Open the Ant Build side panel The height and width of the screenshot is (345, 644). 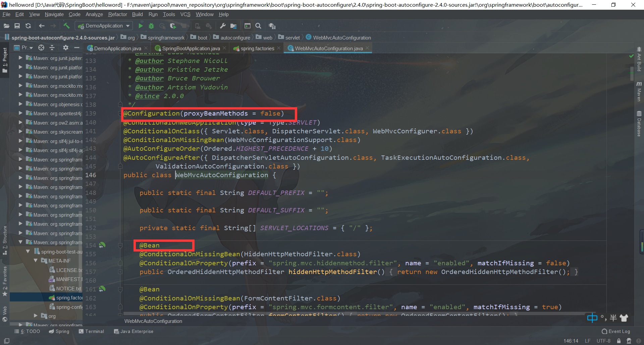pyautogui.click(x=639, y=59)
